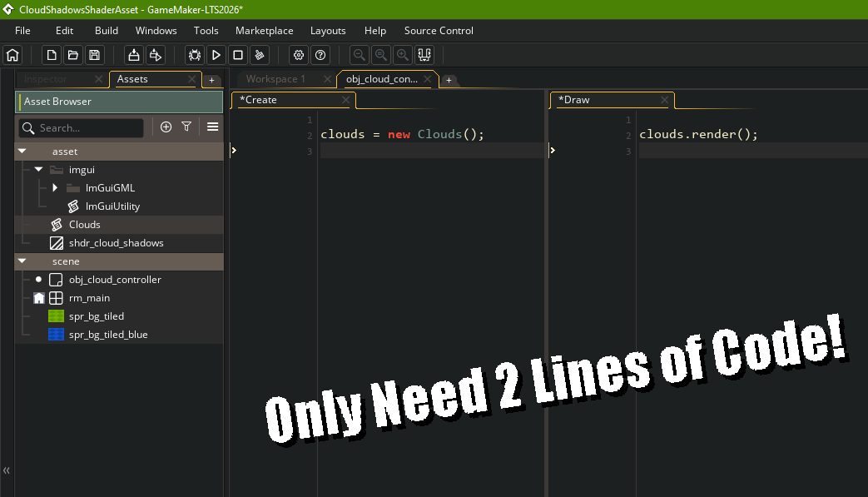
Task: Select spr_bg_tiled_blue blue sprite thumbnail
Action: click(x=56, y=335)
